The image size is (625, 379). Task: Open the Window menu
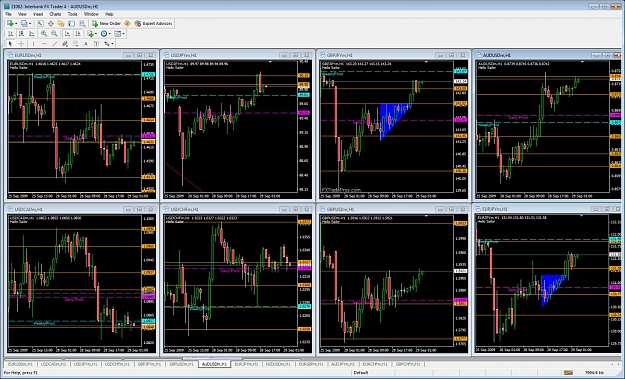coord(91,14)
